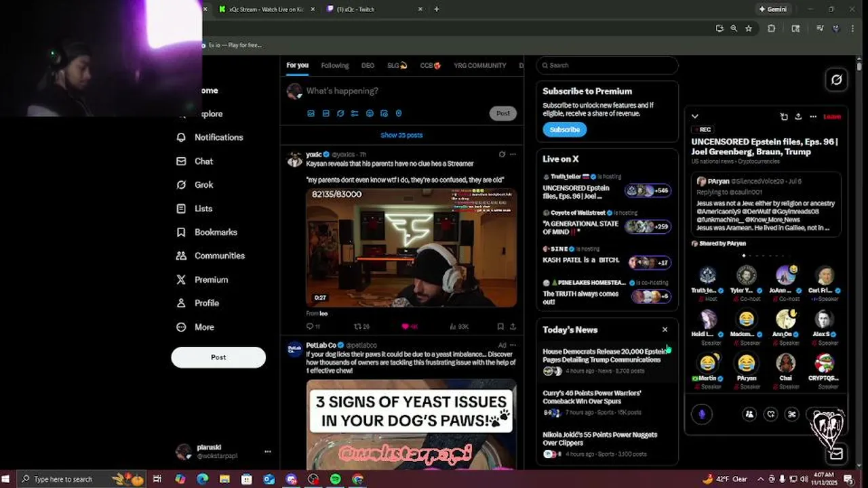This screenshot has width=868, height=488.
Task: Open Communities in the sidebar
Action: 210,256
